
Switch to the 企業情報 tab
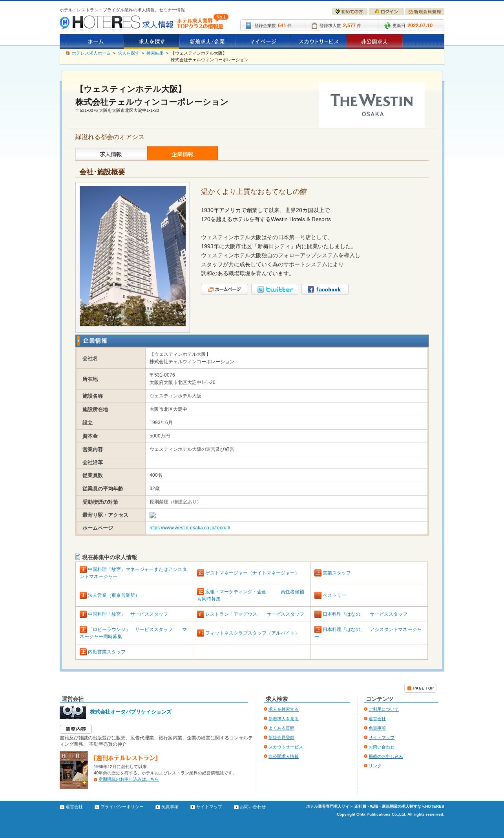tap(183, 154)
